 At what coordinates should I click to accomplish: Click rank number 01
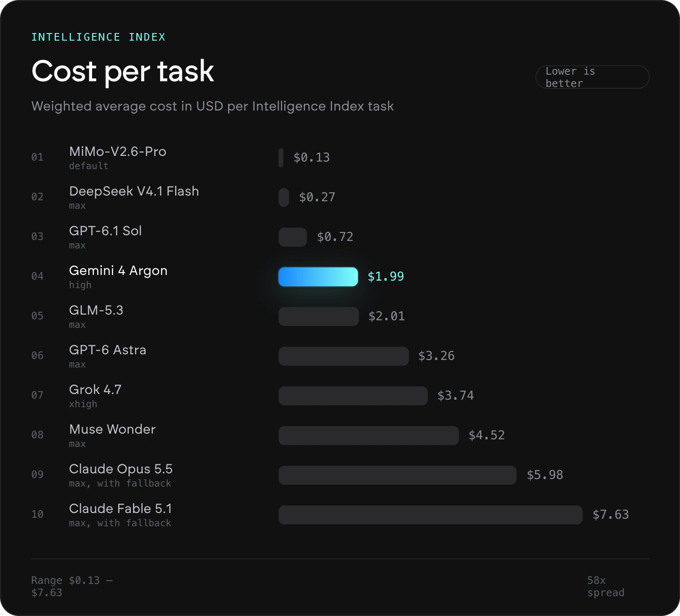click(x=37, y=157)
